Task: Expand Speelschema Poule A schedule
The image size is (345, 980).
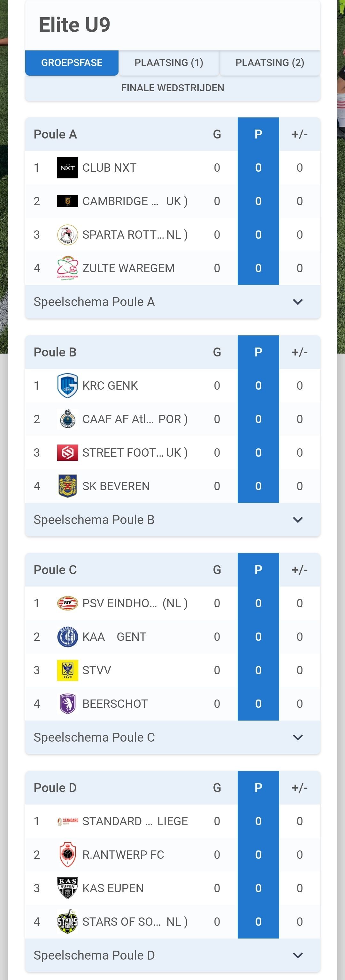Action: tap(297, 302)
